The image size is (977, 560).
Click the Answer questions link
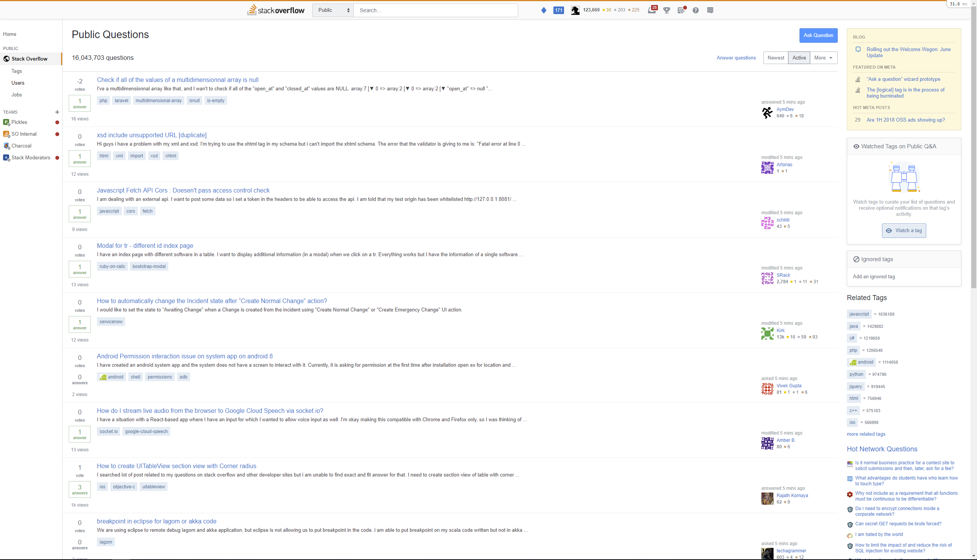(737, 58)
